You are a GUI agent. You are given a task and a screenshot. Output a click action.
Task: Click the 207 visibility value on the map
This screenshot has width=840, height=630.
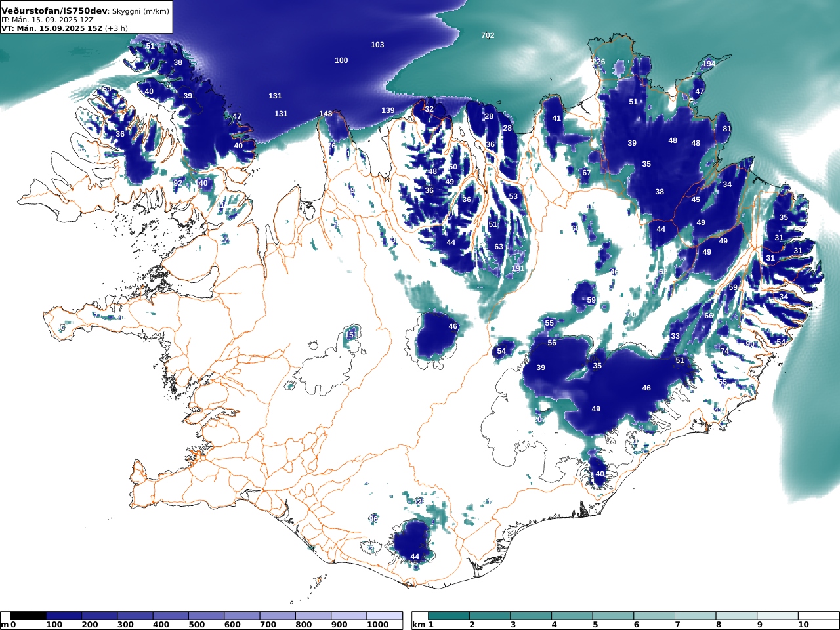point(539,419)
